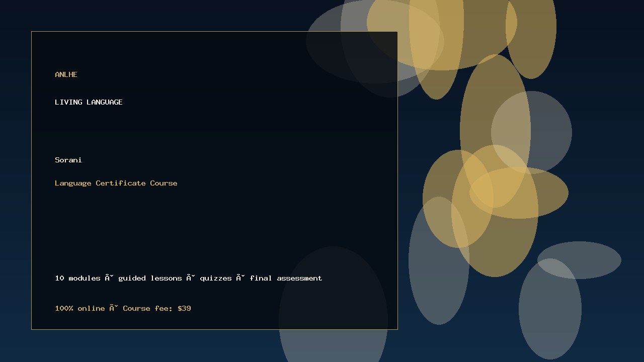Click the Sorani course title
This screenshot has height=362, width=644.
click(x=68, y=160)
